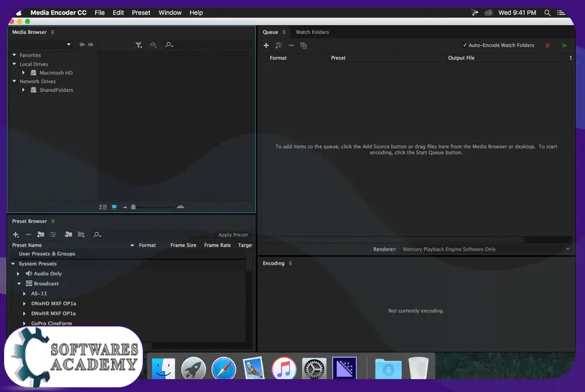The height and width of the screenshot is (392, 585).
Task: Open Safari from the dock
Action: click(223, 368)
